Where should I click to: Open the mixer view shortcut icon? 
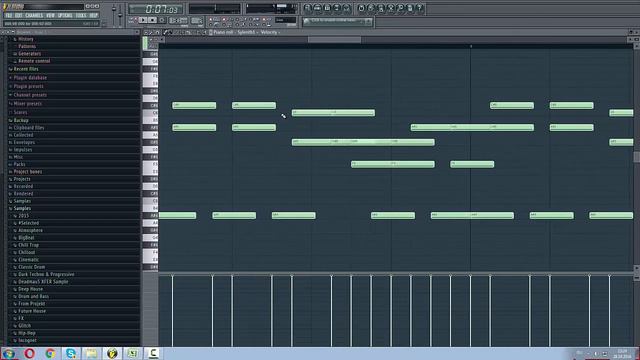(347, 8)
